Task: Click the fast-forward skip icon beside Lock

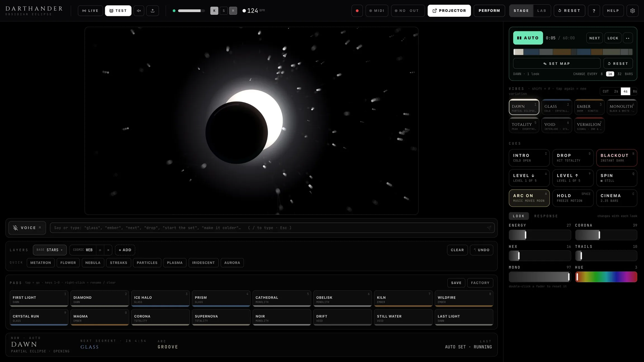Action: pyautogui.click(x=628, y=38)
